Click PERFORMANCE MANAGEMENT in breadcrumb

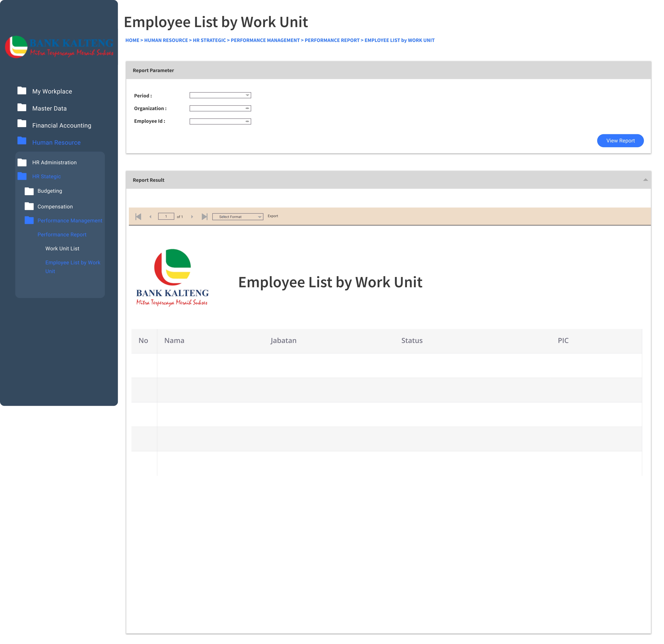click(x=265, y=40)
